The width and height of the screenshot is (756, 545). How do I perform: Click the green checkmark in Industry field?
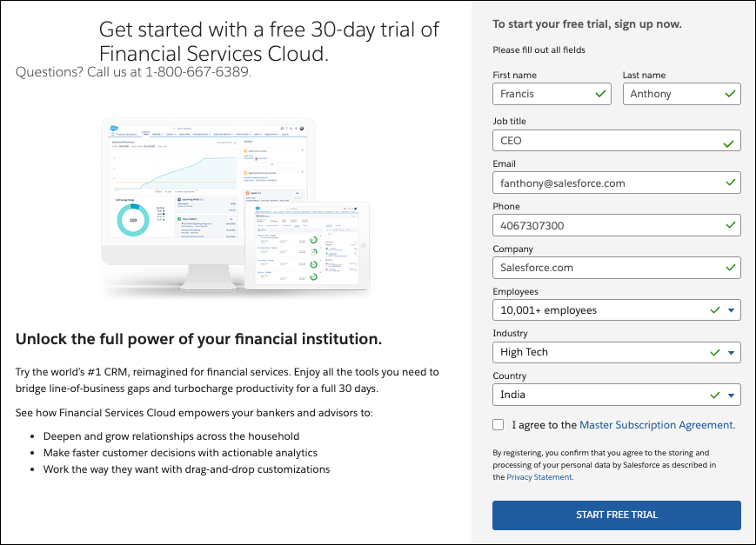(x=715, y=353)
